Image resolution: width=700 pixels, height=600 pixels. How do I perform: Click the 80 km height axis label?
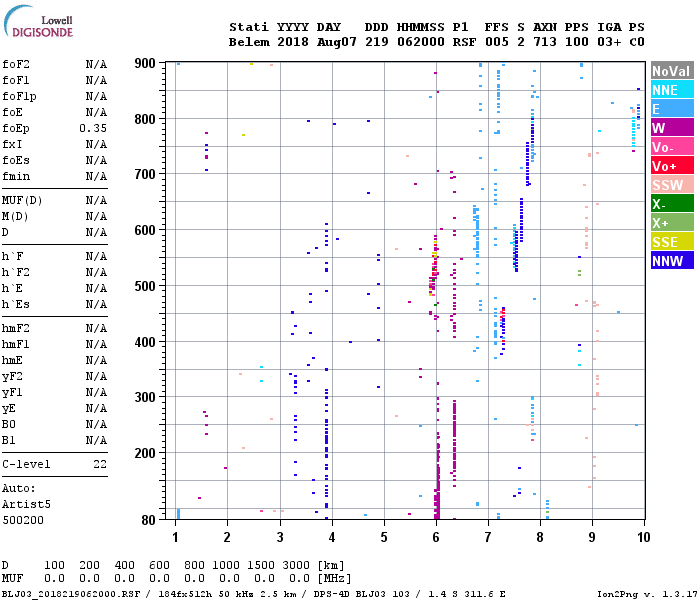tap(149, 520)
